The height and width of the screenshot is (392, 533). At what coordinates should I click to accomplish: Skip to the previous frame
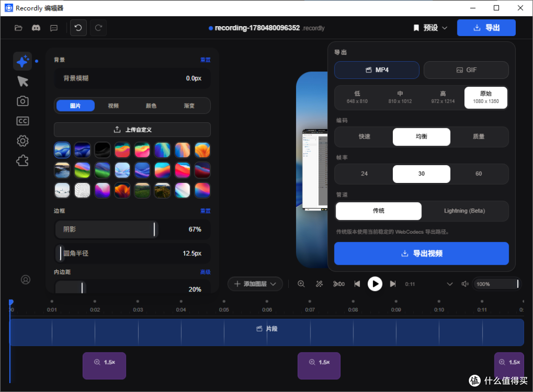[x=357, y=284]
